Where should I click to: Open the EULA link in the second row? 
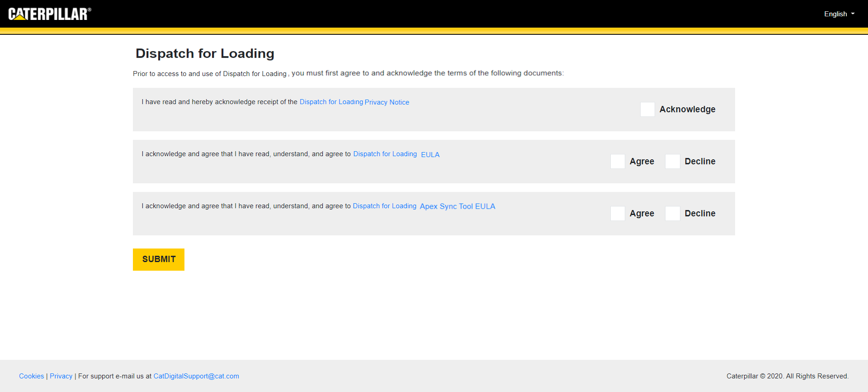pos(430,155)
